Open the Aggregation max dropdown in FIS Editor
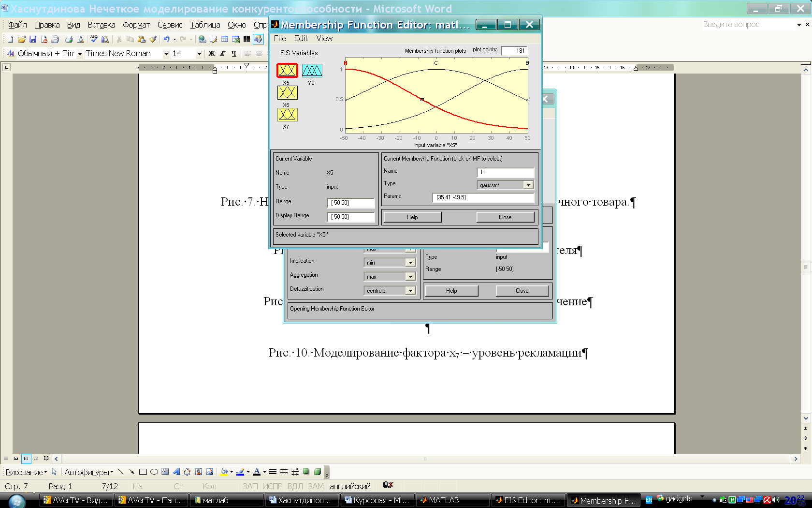812x508 pixels. coord(410,276)
